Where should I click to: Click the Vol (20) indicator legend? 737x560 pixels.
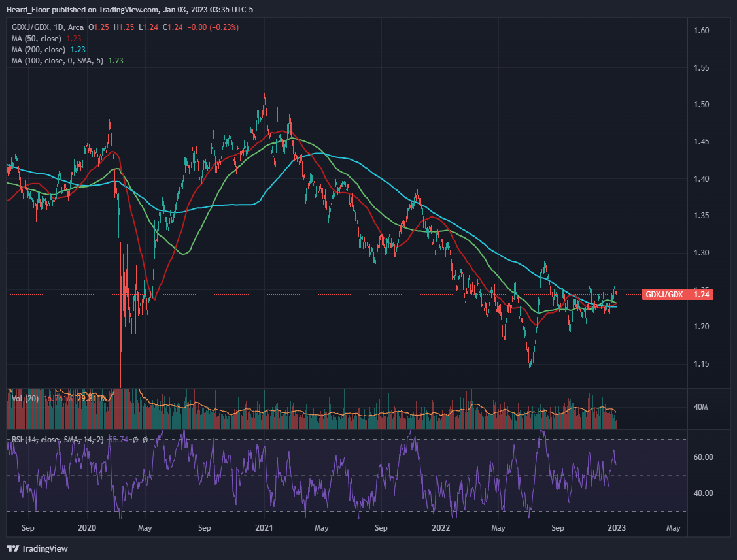pos(26,399)
